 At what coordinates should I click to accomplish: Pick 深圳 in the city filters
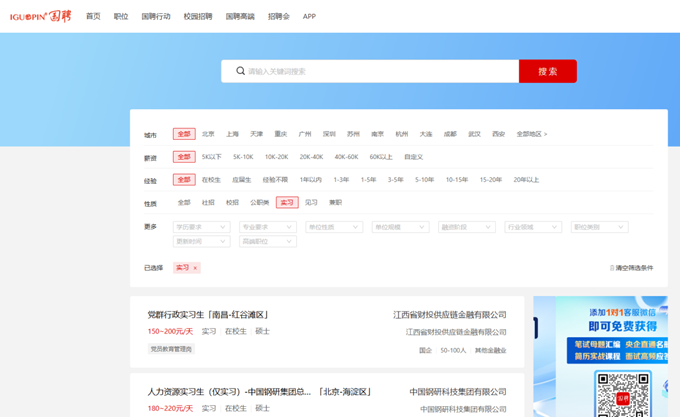(x=329, y=134)
